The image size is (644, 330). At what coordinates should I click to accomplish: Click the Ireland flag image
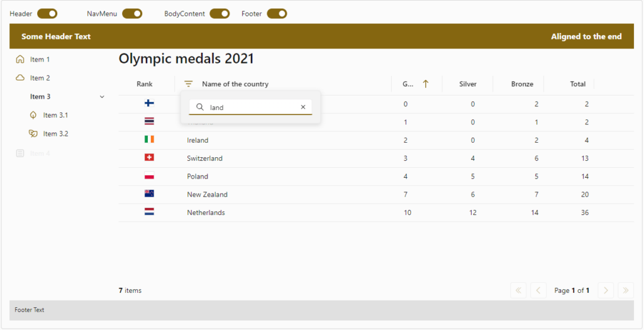coord(149,140)
